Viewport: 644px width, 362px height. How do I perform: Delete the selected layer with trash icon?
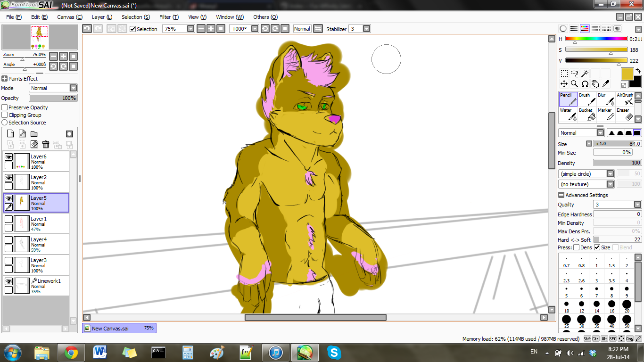click(x=46, y=144)
